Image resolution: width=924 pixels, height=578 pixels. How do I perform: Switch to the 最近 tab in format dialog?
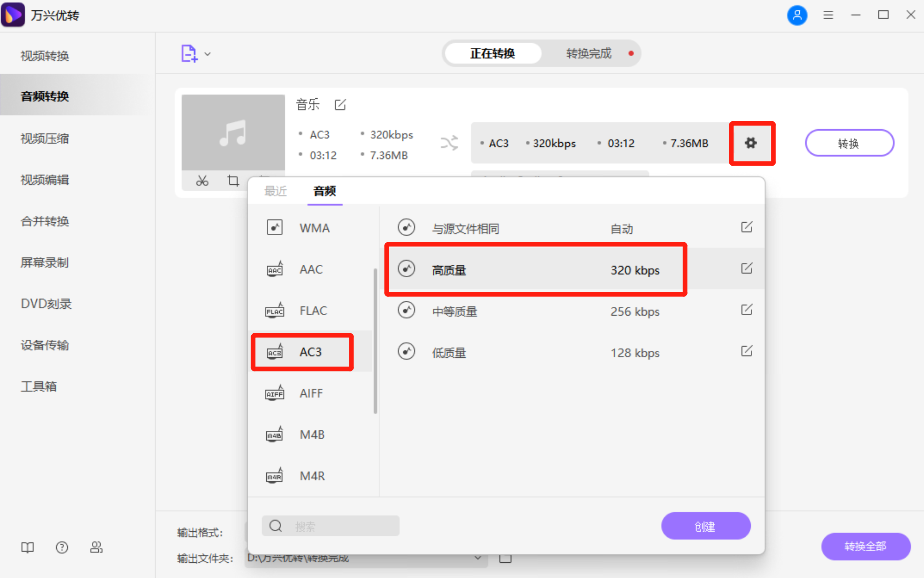[x=275, y=191]
